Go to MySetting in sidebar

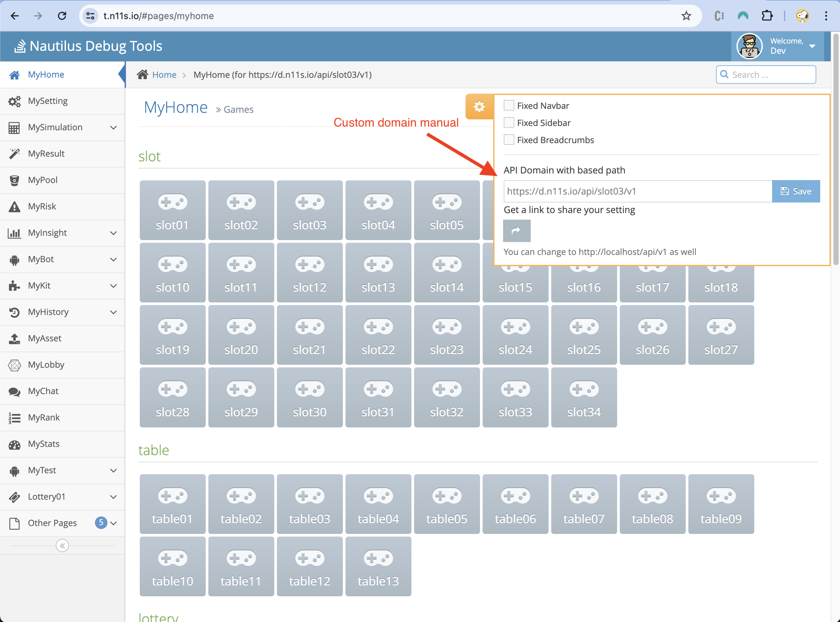click(48, 101)
